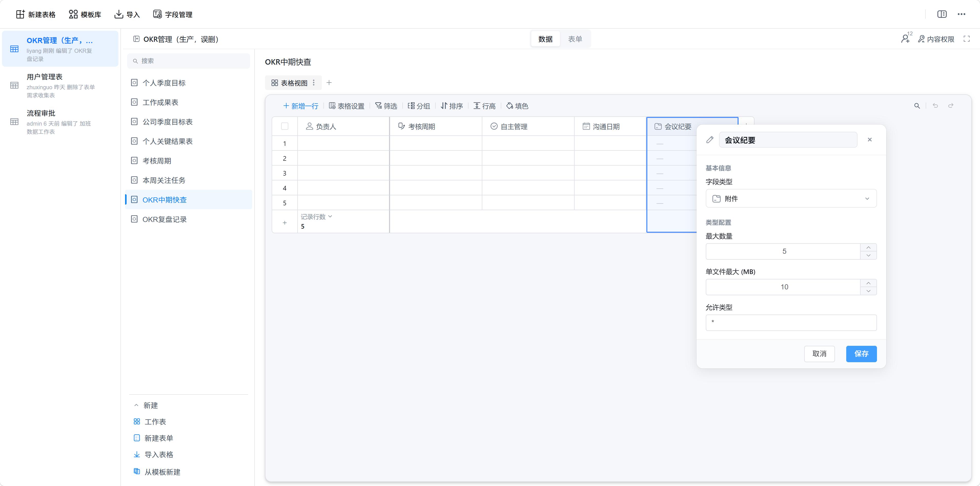Click the 保存 button

click(x=861, y=354)
